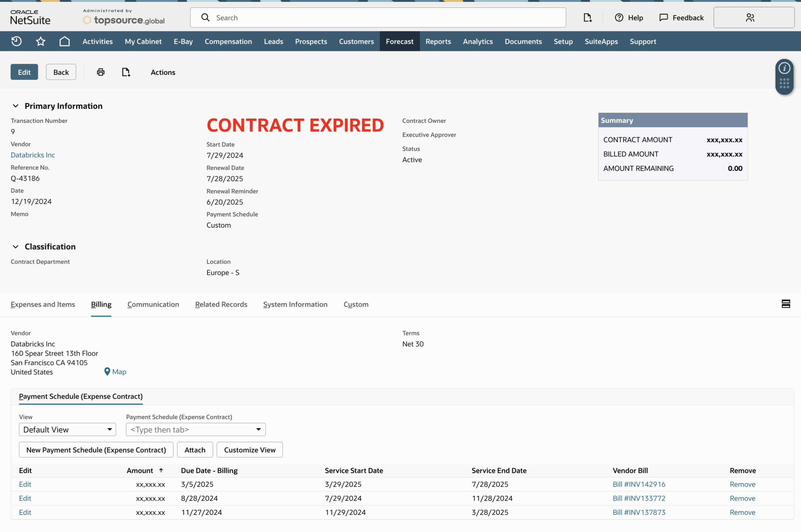The width and height of the screenshot is (801, 532).
Task: Edit the row due 8/28/2024
Action: (x=25, y=499)
